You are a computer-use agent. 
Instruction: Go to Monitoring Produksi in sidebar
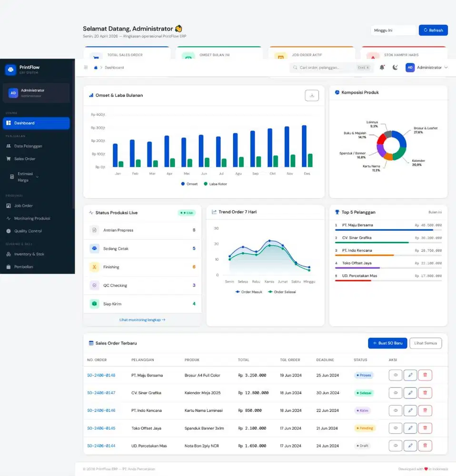tap(32, 218)
